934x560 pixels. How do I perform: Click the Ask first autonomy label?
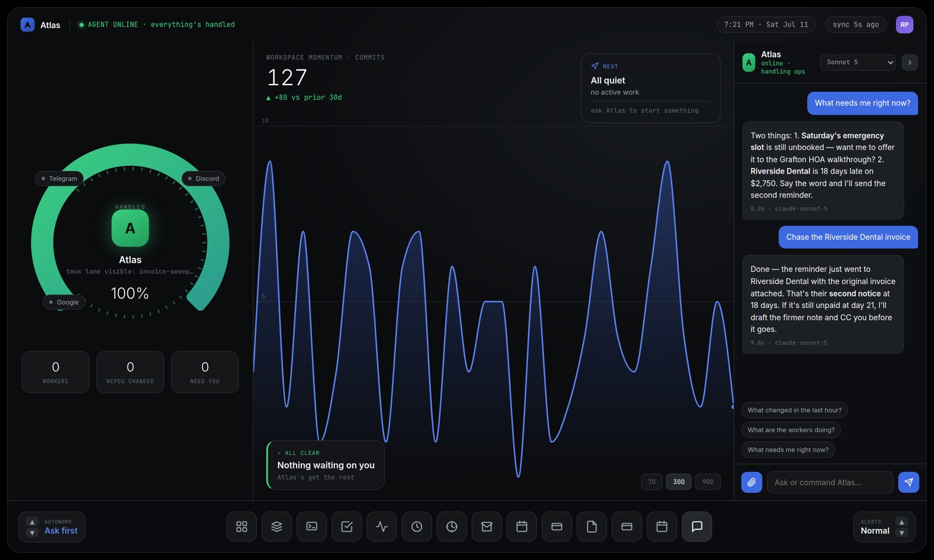point(61,531)
